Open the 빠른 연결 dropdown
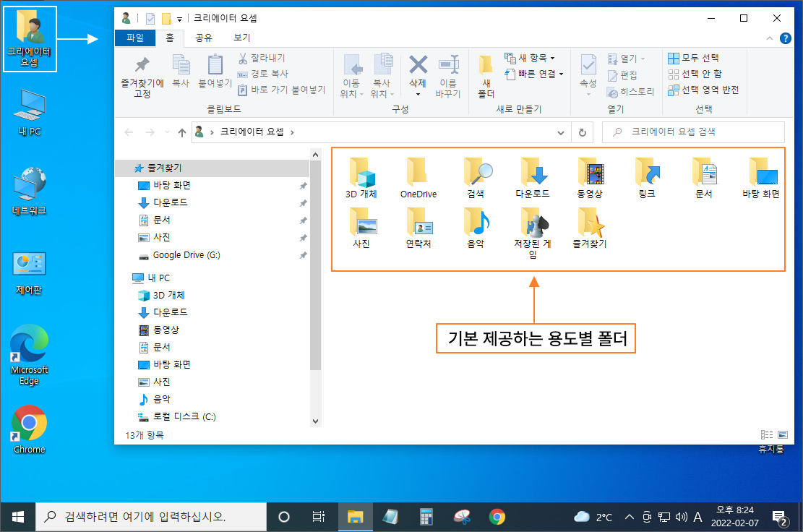Image resolution: width=803 pixels, height=532 pixels. [534, 74]
